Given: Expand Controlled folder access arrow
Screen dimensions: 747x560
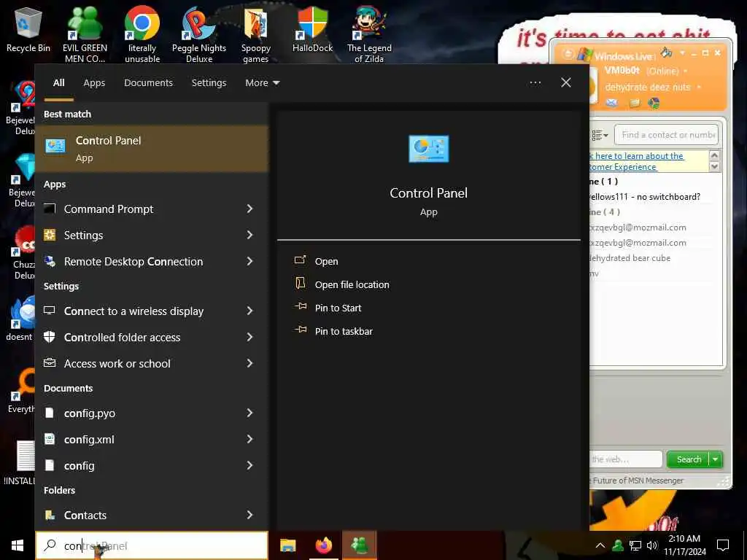Looking at the screenshot, I should coord(249,337).
